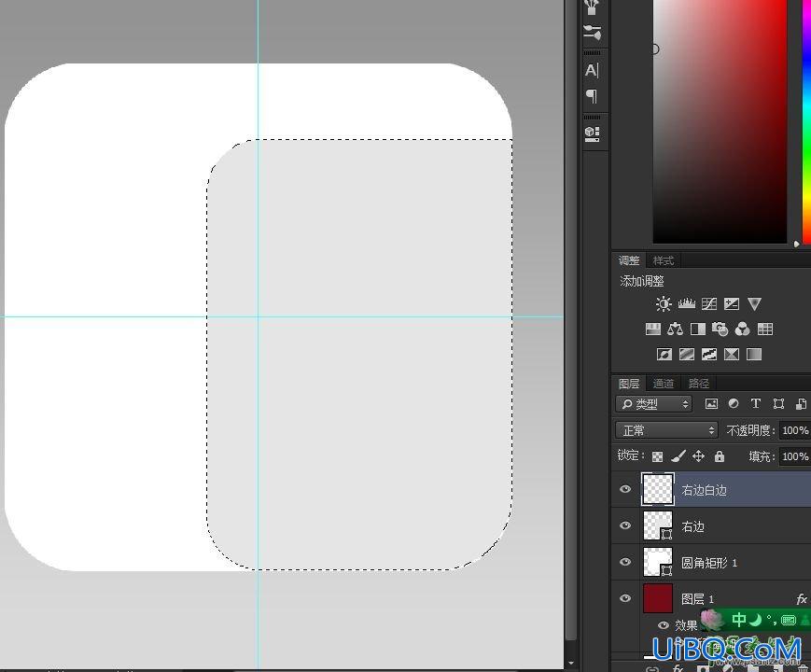Switch to the 路径 tab

click(699, 384)
